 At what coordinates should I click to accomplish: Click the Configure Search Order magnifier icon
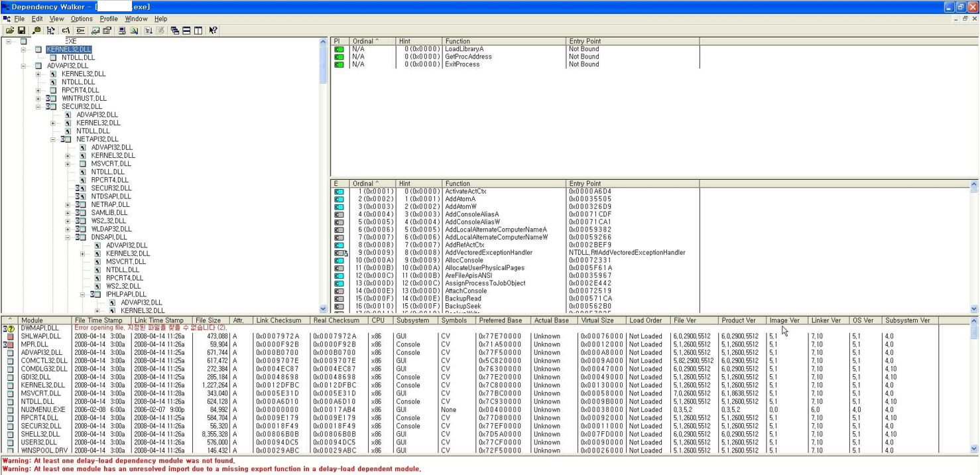tap(134, 31)
